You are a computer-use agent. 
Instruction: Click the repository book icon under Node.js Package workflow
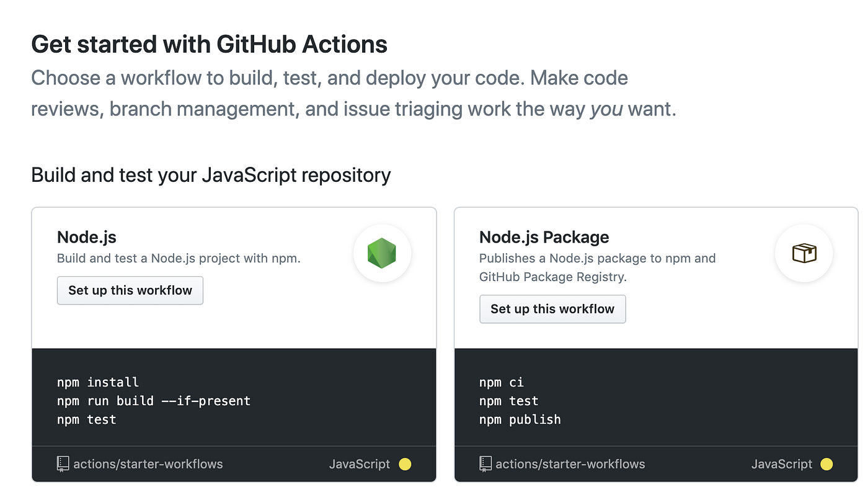coord(485,463)
